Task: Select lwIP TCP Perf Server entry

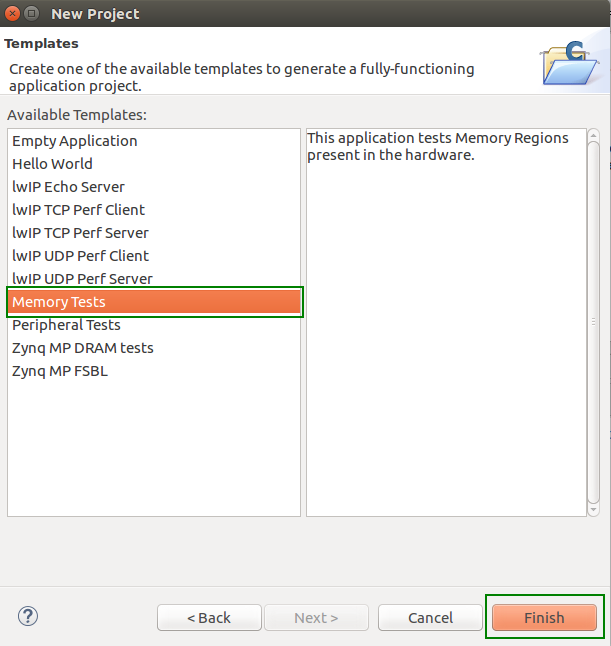Action: point(79,233)
